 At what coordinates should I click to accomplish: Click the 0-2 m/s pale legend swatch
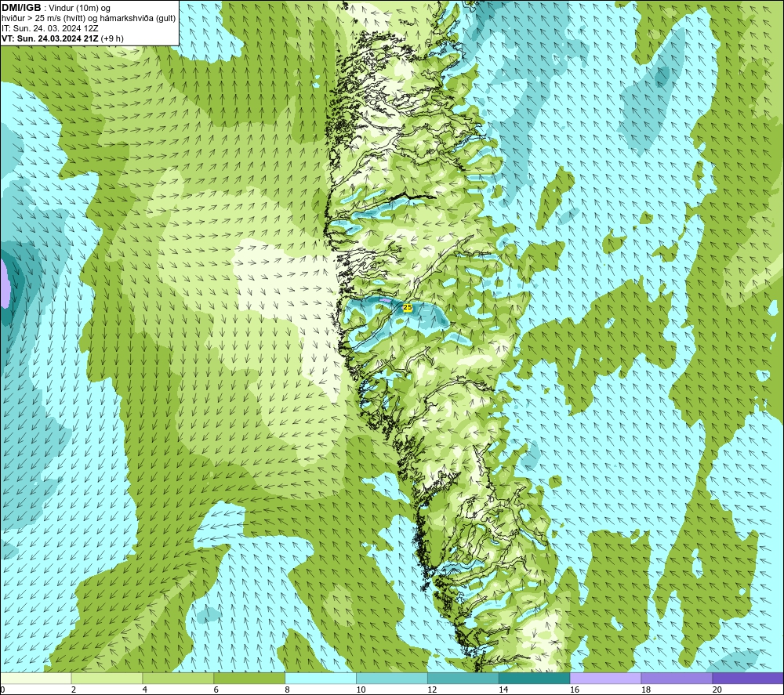(36, 678)
